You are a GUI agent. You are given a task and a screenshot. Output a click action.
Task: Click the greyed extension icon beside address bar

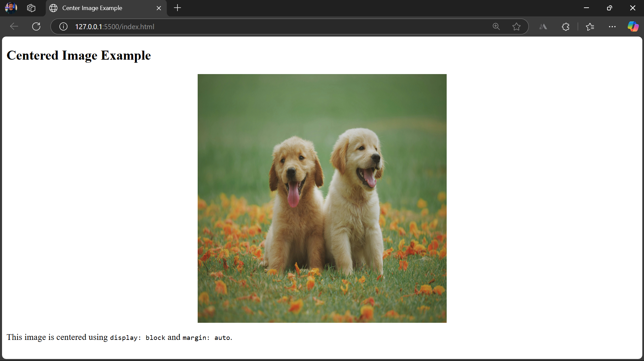pyautogui.click(x=543, y=26)
